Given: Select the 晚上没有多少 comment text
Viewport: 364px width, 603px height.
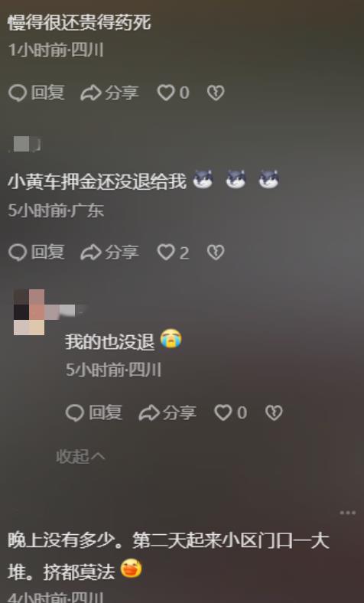Looking at the screenshot, I should 168,556.
